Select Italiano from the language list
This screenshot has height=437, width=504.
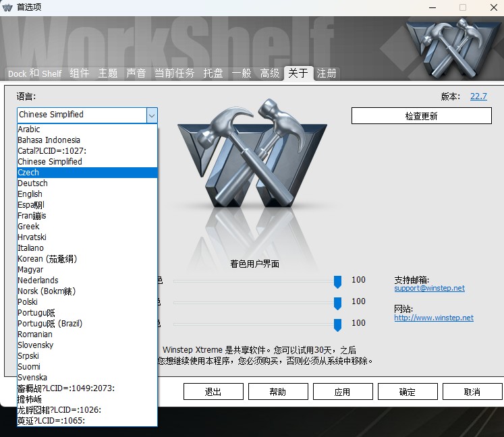[x=30, y=248]
